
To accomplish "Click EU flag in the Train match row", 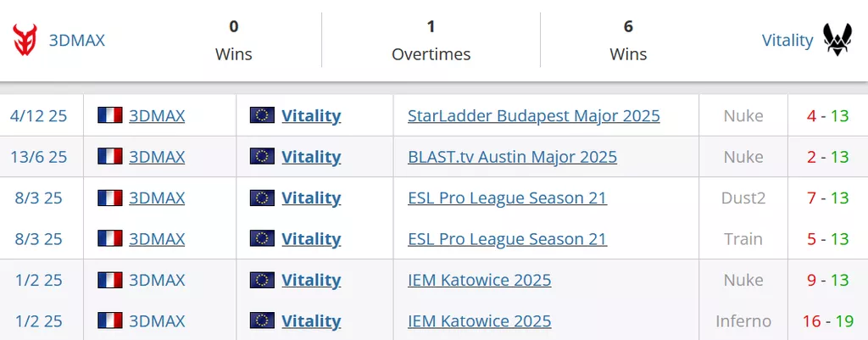I will coord(262,239).
